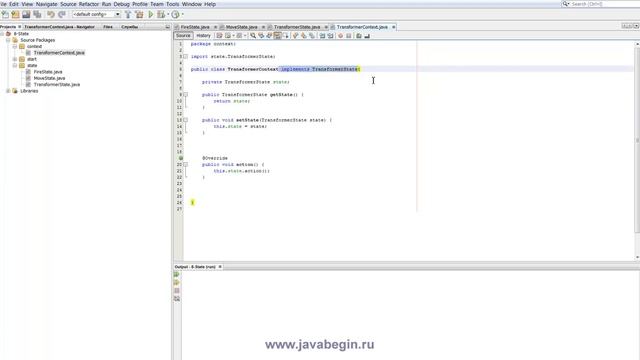Click the Open Project toolbar icon
The height and width of the screenshot is (360, 640).
[26, 15]
